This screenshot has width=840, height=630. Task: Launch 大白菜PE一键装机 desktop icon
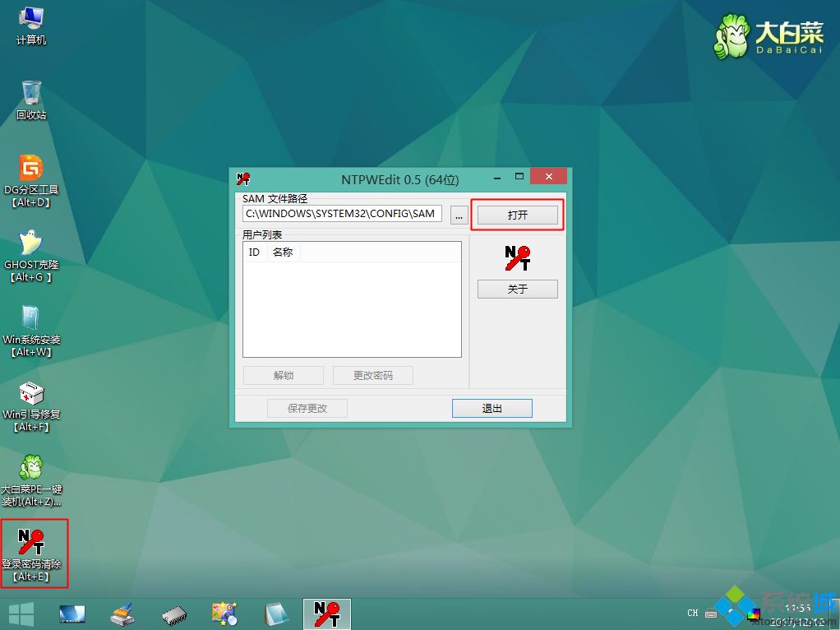tap(31, 469)
